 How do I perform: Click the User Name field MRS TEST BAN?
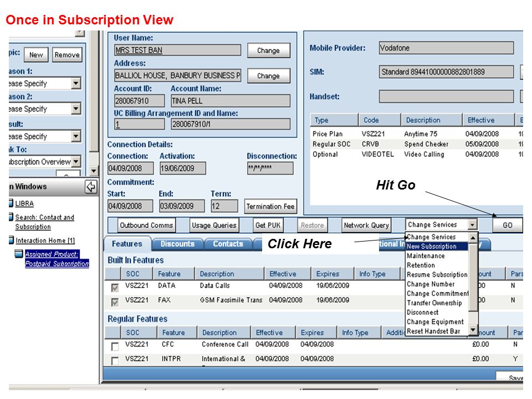[x=177, y=50]
